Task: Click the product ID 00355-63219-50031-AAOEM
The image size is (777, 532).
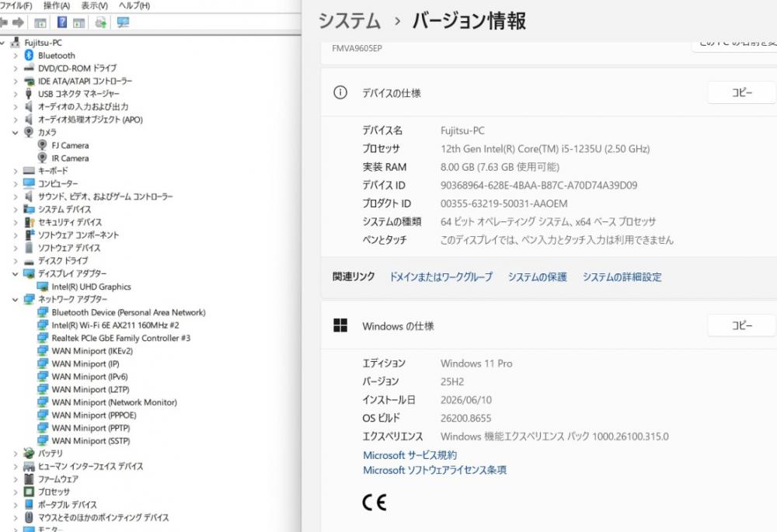Action: [504, 203]
